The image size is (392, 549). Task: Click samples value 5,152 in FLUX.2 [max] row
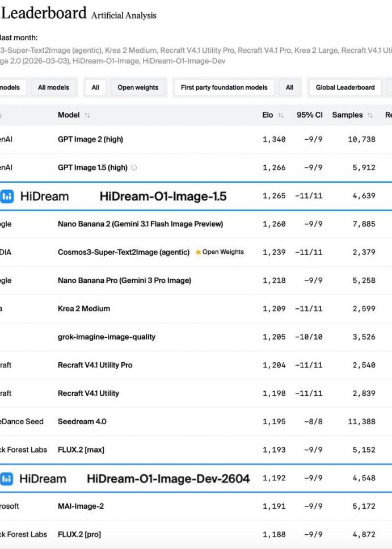click(x=364, y=450)
